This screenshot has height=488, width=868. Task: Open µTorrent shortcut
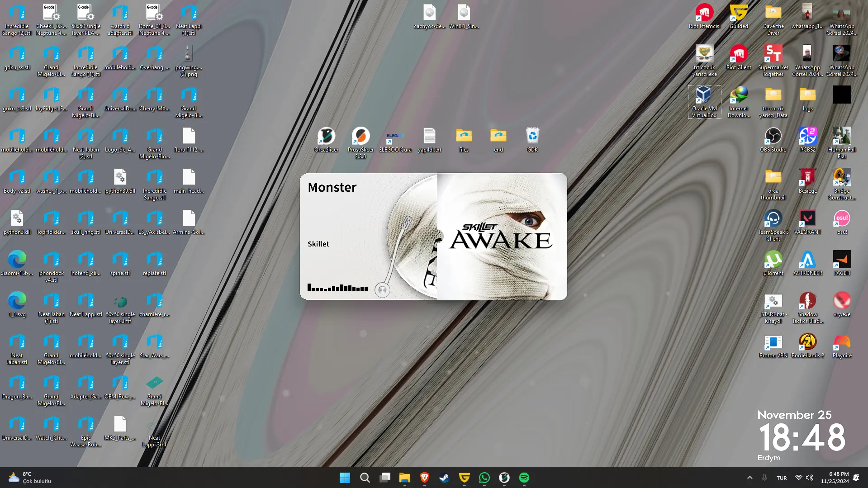773,263
